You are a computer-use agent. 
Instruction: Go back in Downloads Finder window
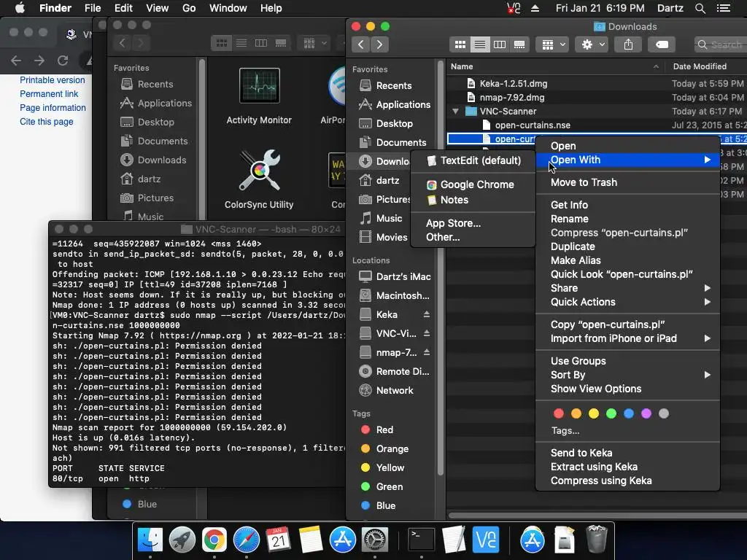tap(361, 44)
